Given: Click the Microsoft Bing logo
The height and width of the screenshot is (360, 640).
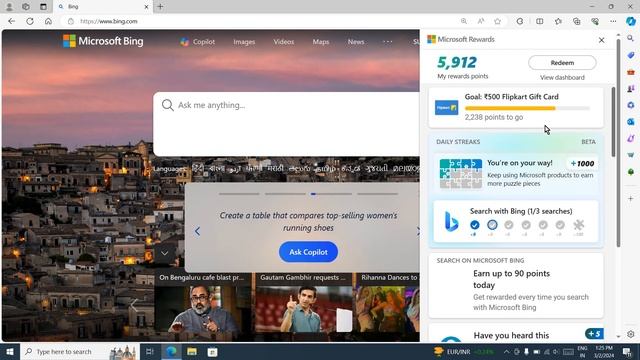Looking at the screenshot, I should pyautogui.click(x=103, y=41).
